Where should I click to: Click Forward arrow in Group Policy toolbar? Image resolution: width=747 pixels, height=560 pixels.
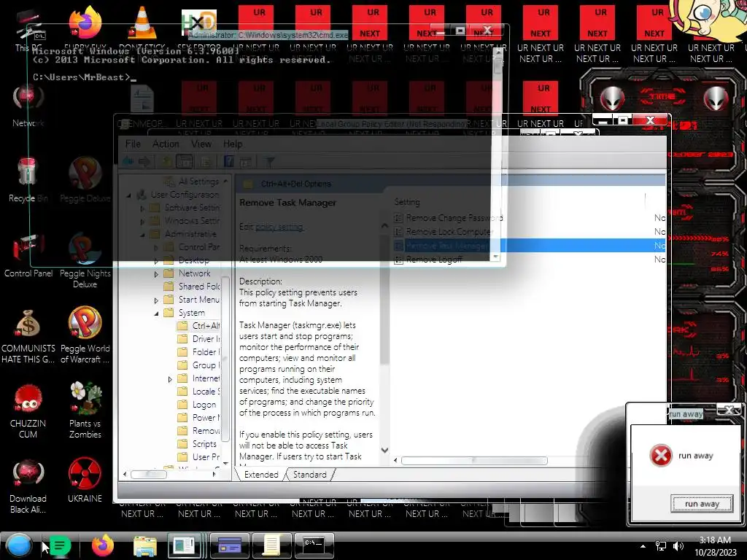tap(144, 161)
